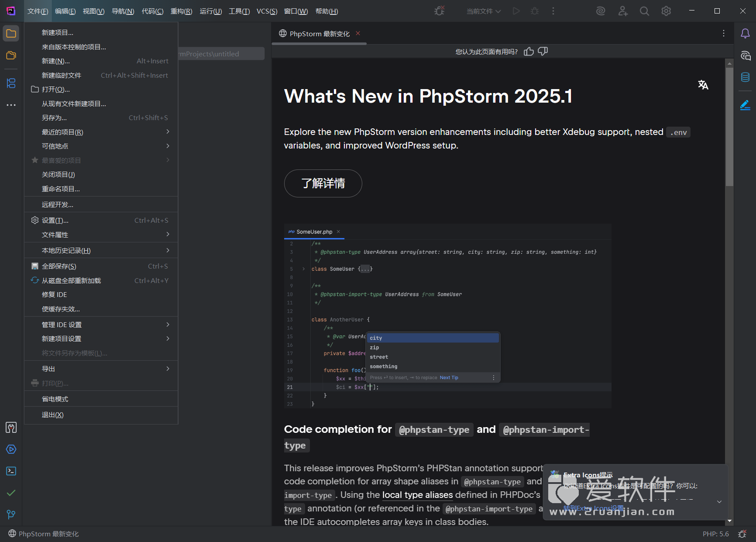Open the Refactor (重构) menu
Image resolution: width=756 pixels, height=542 pixels.
(181, 11)
